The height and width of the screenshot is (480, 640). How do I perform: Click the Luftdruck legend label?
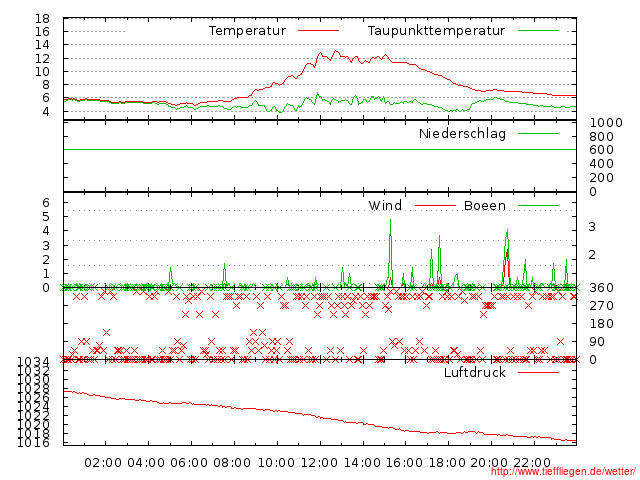475,372
